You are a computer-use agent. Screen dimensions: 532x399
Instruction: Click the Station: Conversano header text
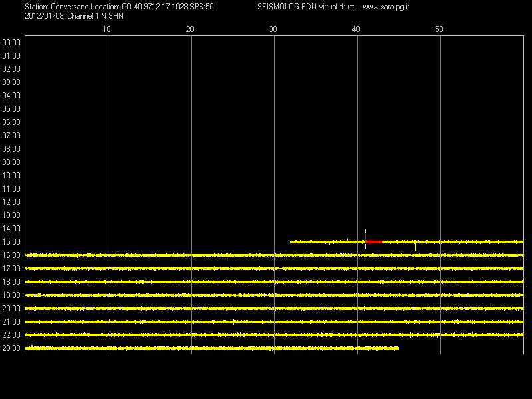57,7
